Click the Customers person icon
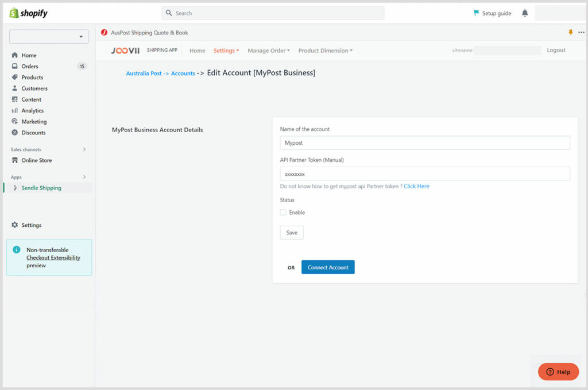 [x=14, y=88]
